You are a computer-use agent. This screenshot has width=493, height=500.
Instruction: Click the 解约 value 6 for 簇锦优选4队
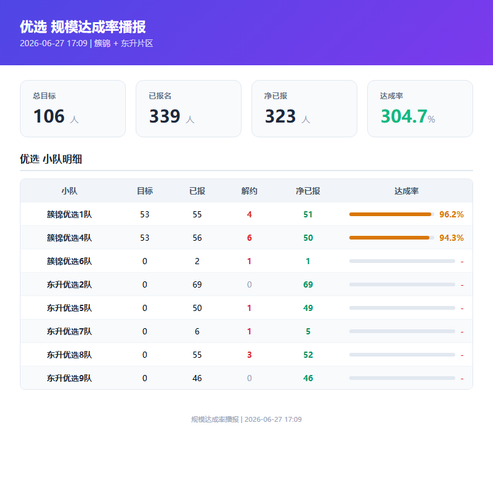point(249,238)
